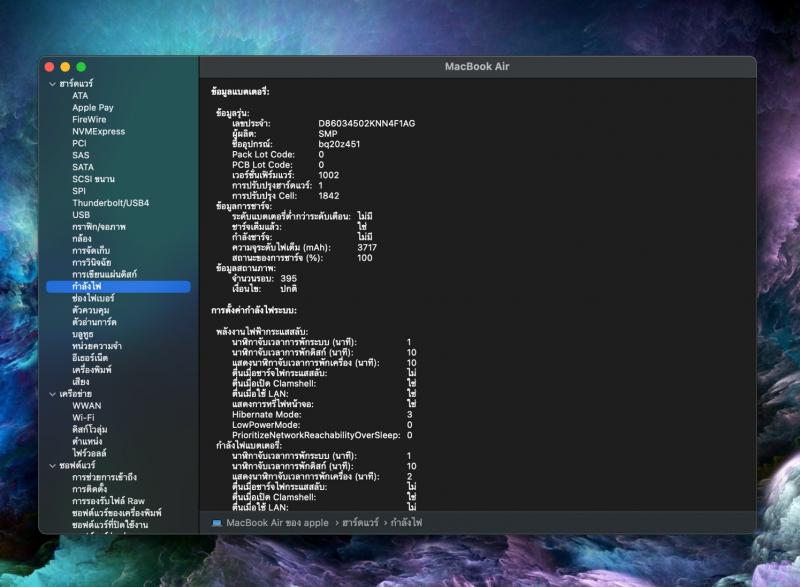Image resolution: width=800 pixels, height=587 pixels.
Task: Select ไฟร์วอลล์ firewall entry
Action: tap(89, 453)
